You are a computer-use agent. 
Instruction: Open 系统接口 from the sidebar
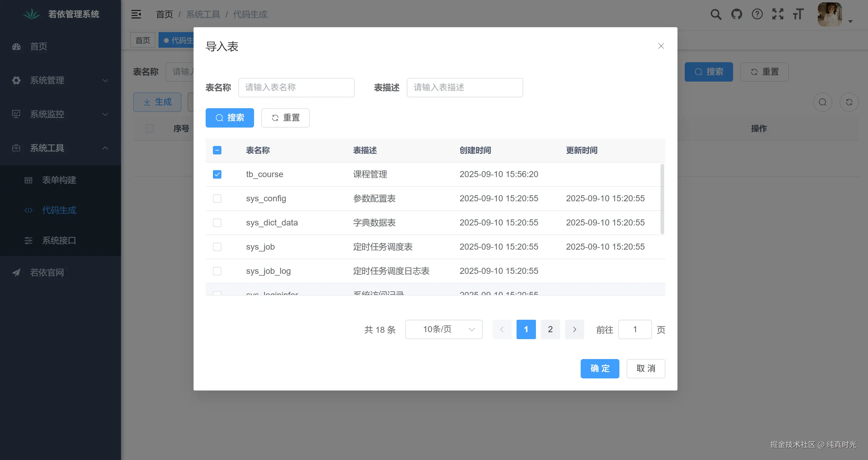[x=59, y=241]
